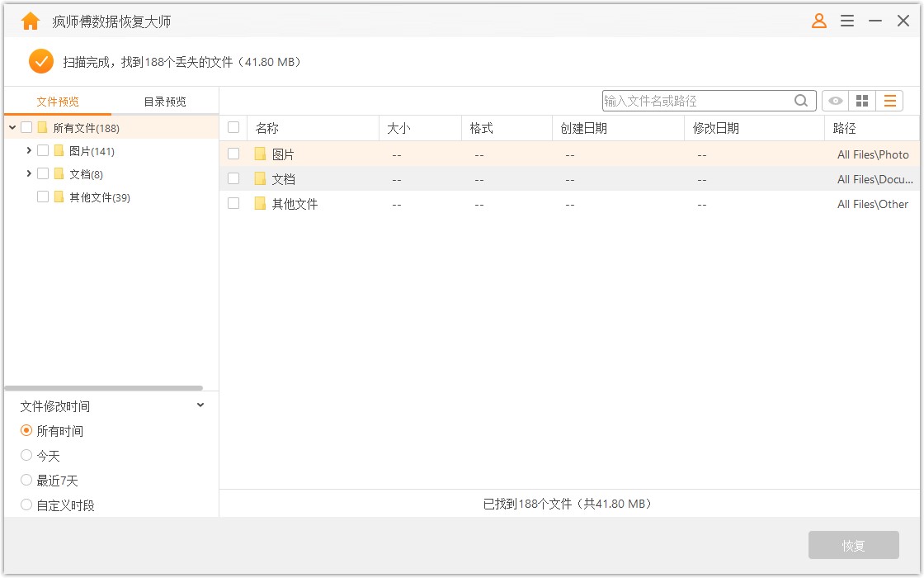Viewport: 924px width, 578px height.
Task: Select the 所有时间 radio option
Action: 26,430
